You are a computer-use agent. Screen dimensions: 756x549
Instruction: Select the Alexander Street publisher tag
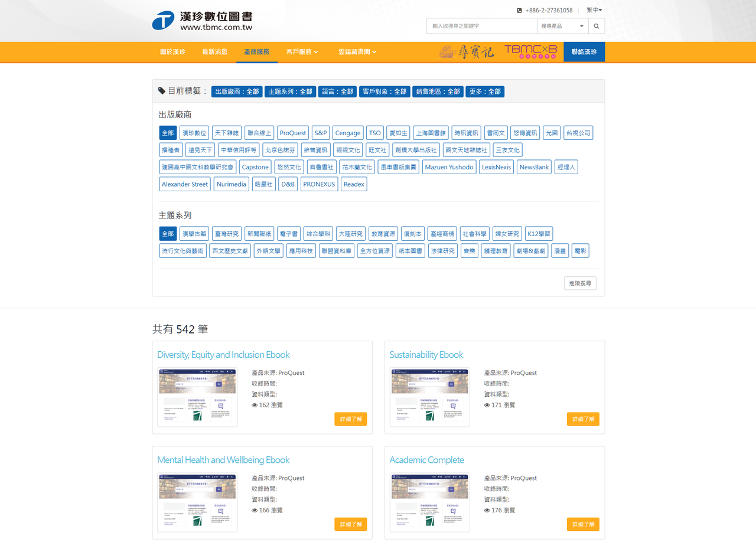[x=185, y=184]
